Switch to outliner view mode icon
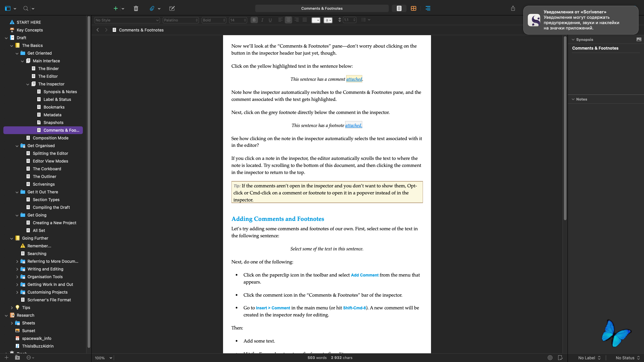This screenshot has width=644, height=362. pyautogui.click(x=428, y=8)
